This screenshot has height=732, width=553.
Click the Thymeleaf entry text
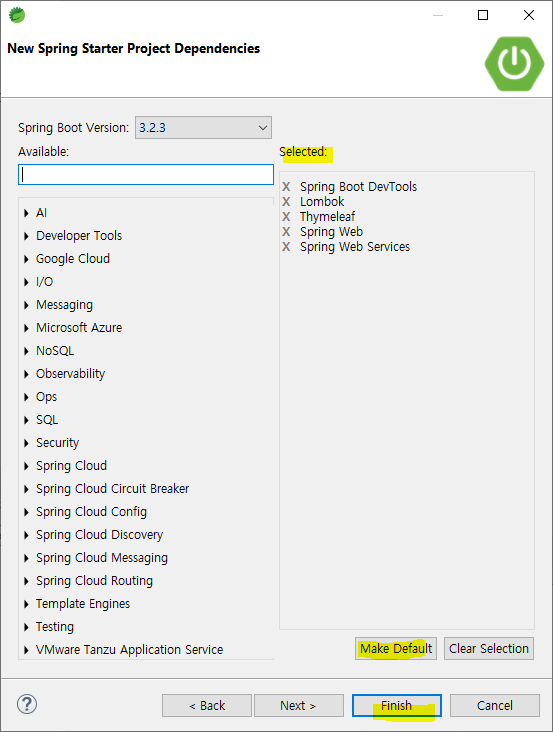[x=328, y=217]
